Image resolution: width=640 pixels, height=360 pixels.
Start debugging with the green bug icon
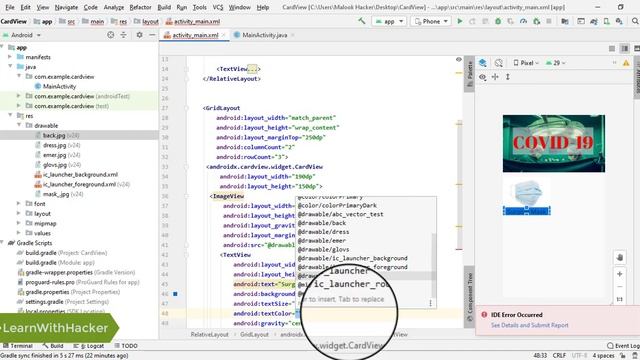498,21
